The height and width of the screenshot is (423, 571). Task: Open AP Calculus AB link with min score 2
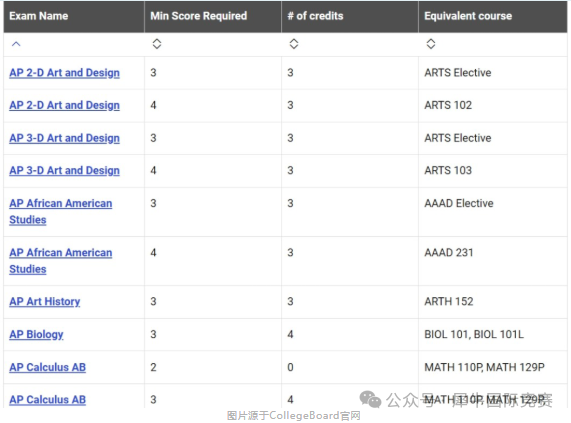coord(48,367)
